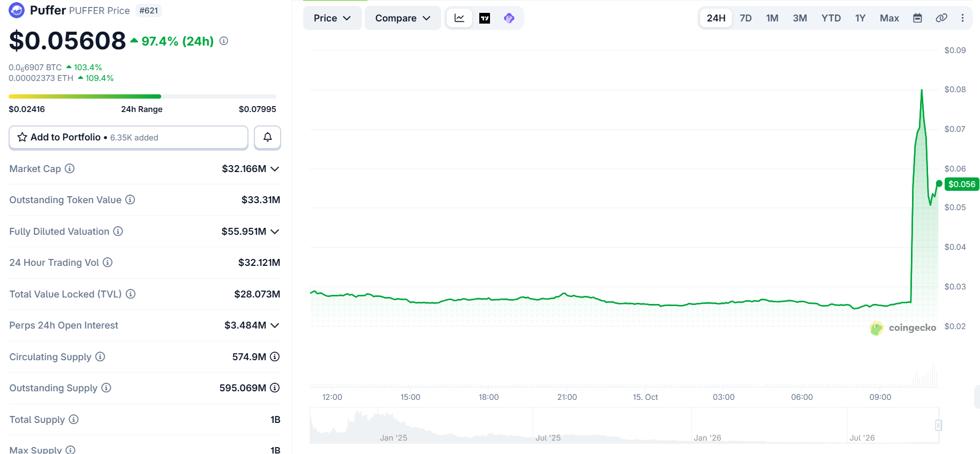Select the 24H time range tab
Screen dimensions: 980x454
(716, 18)
